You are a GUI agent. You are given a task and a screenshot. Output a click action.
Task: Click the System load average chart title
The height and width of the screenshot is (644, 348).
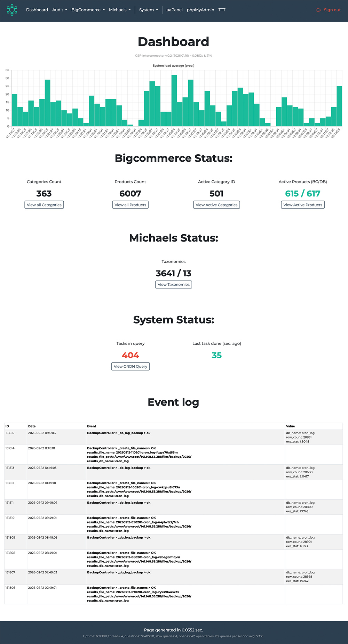point(173,66)
